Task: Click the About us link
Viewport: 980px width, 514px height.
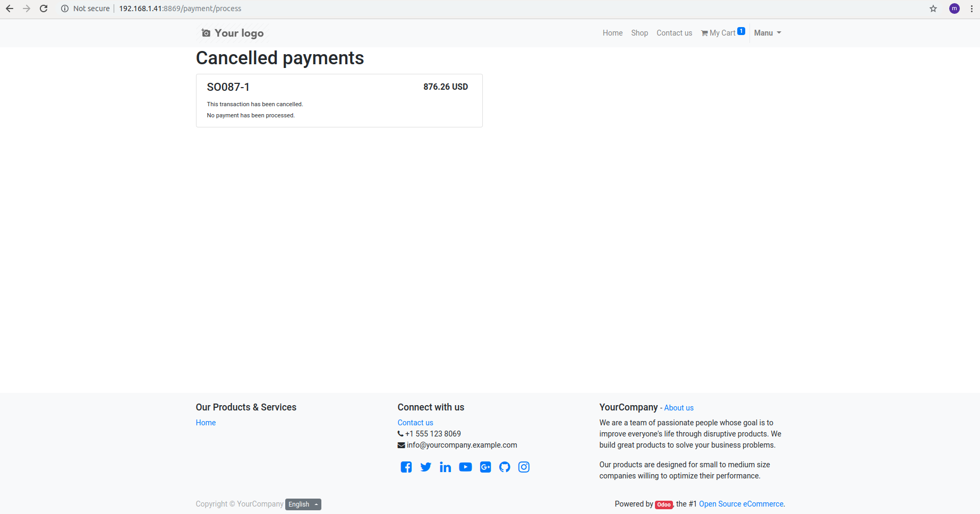Action: pos(678,408)
